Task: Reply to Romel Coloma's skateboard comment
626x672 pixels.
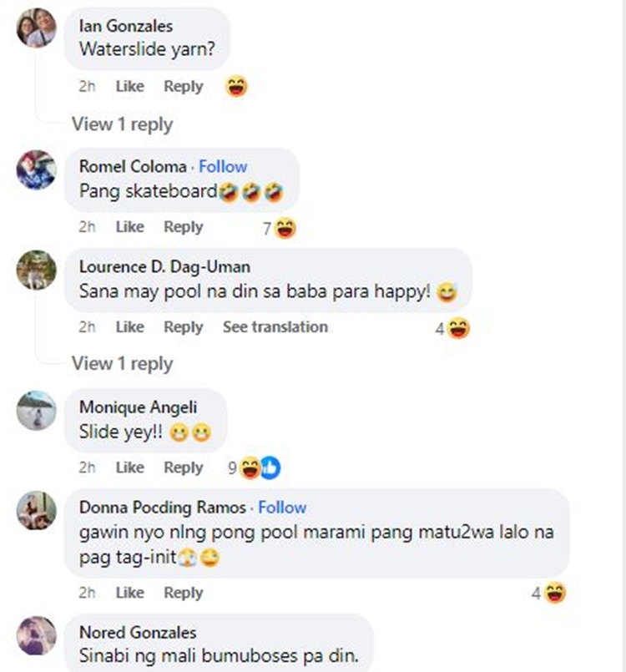Action: 183,227
